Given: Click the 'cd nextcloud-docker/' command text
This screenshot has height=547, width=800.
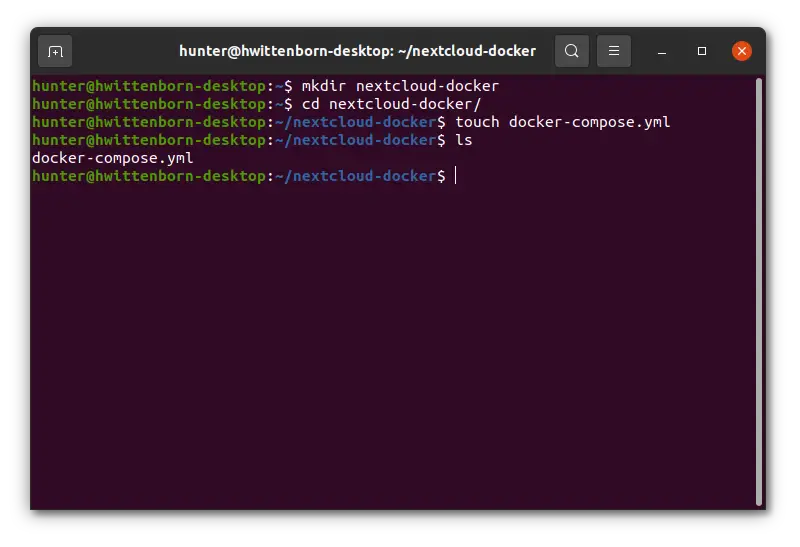Looking at the screenshot, I should 391,104.
